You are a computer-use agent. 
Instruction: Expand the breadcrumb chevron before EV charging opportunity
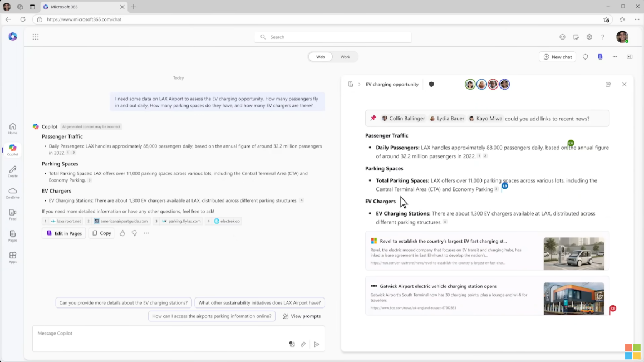point(360,85)
